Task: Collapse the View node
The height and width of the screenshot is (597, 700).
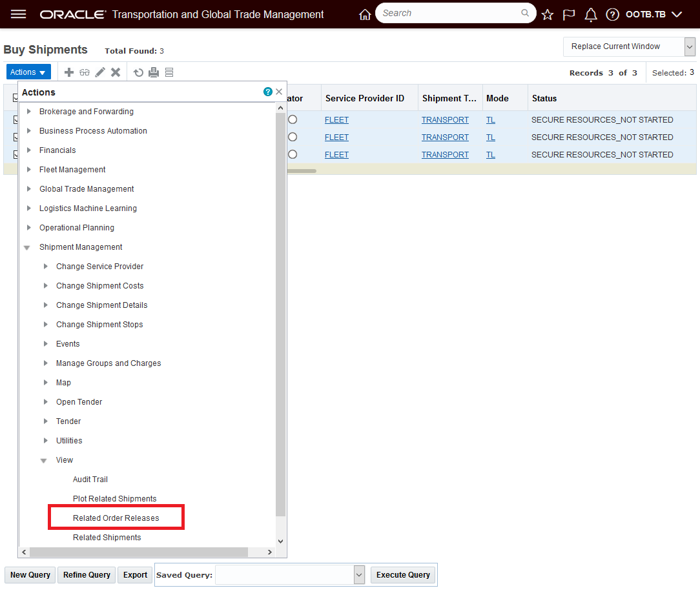Action: tap(43, 460)
